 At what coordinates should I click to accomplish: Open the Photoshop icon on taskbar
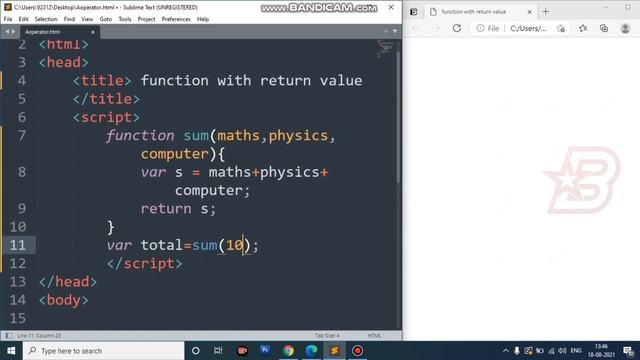(x=265, y=351)
